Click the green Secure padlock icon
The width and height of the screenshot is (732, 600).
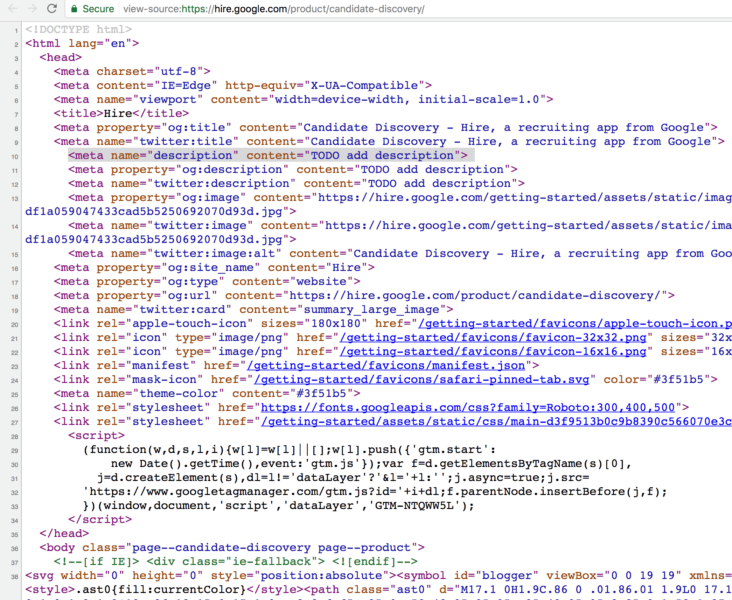click(74, 9)
